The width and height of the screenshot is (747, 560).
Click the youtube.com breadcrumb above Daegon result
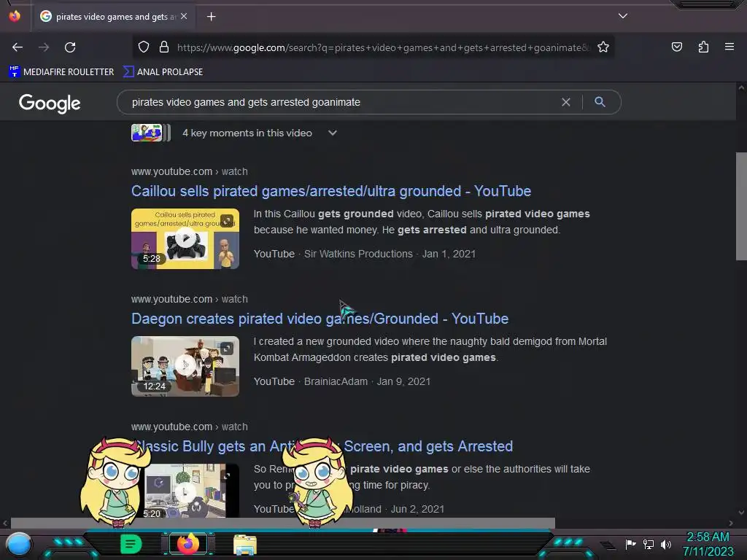[x=190, y=299]
